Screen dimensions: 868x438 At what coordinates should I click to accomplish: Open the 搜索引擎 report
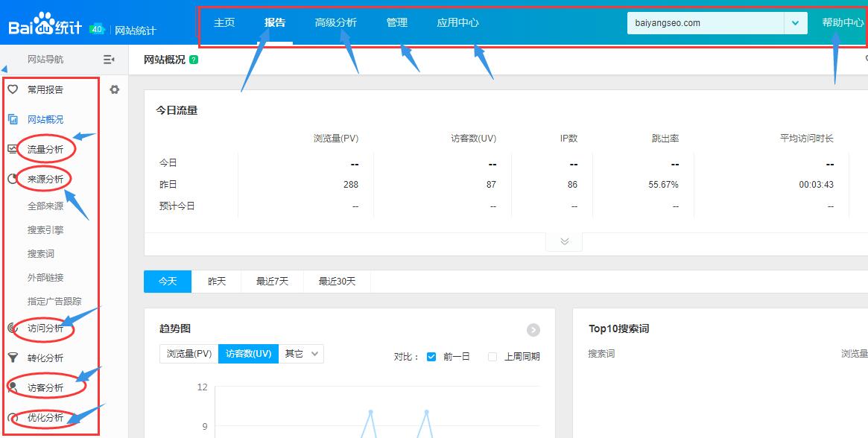coord(45,229)
